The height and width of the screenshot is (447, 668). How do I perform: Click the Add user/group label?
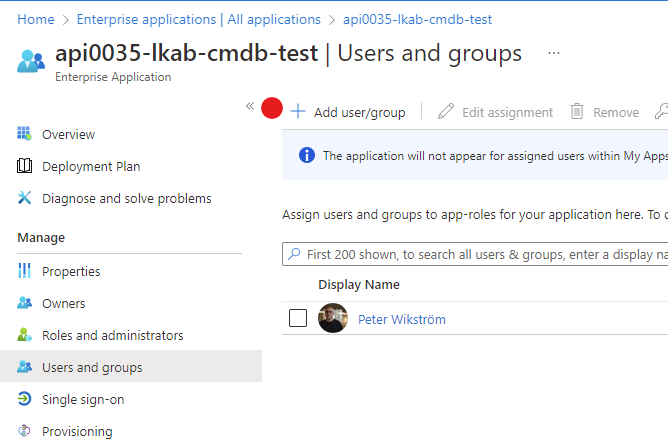point(360,112)
